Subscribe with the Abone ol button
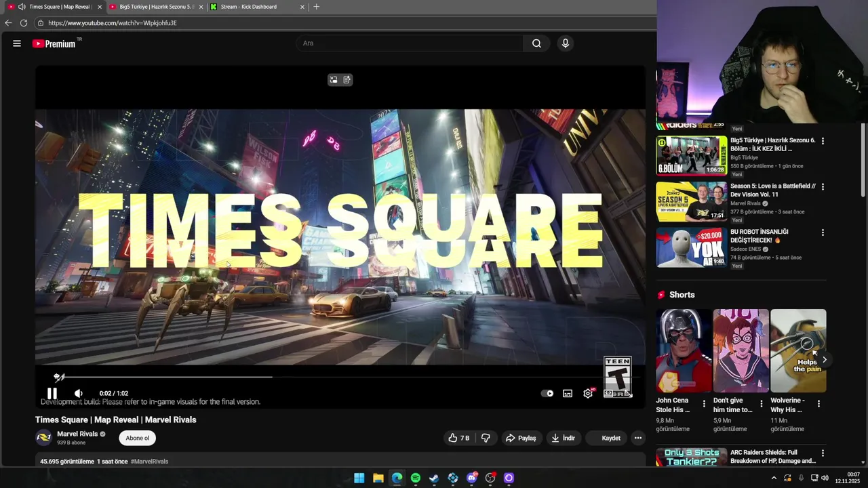 coord(137,438)
